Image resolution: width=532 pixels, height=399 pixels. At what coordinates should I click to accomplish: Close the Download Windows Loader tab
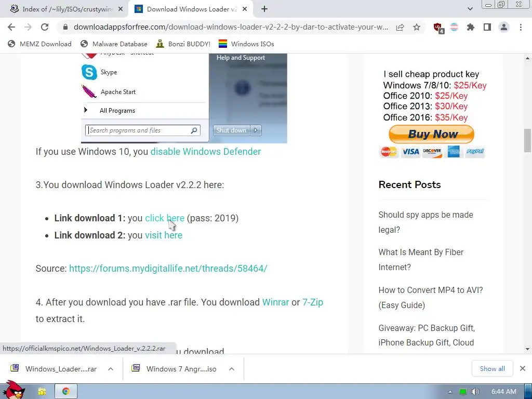[245, 9]
